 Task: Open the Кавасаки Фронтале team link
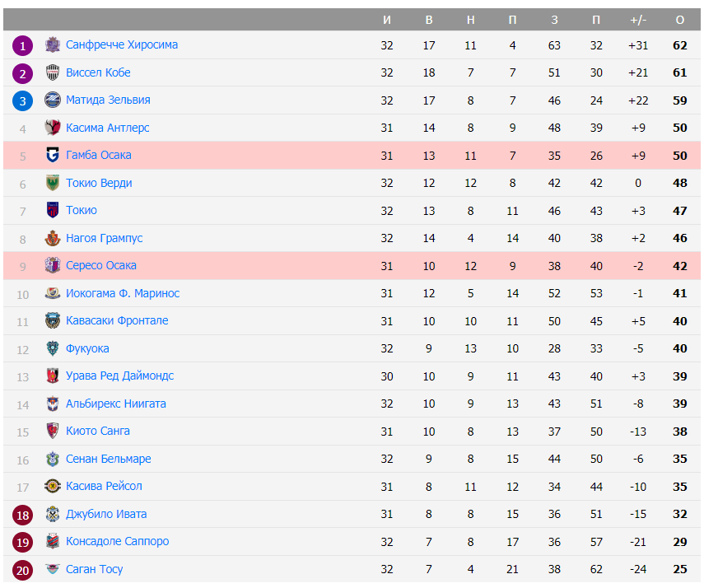coord(117,320)
